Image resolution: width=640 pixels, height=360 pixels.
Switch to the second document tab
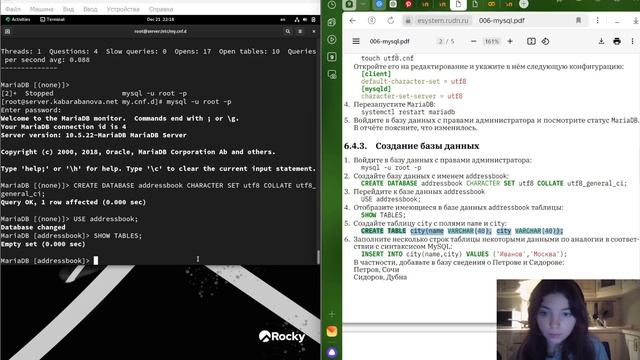pos(475,4)
